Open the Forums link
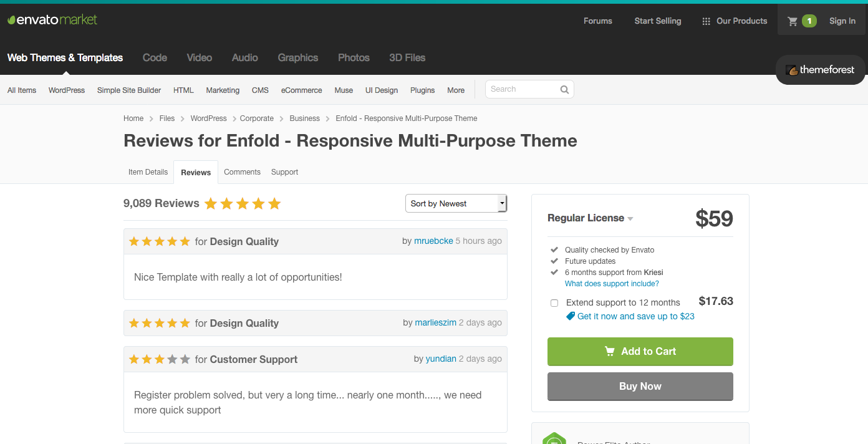868x444 pixels. 597,21
